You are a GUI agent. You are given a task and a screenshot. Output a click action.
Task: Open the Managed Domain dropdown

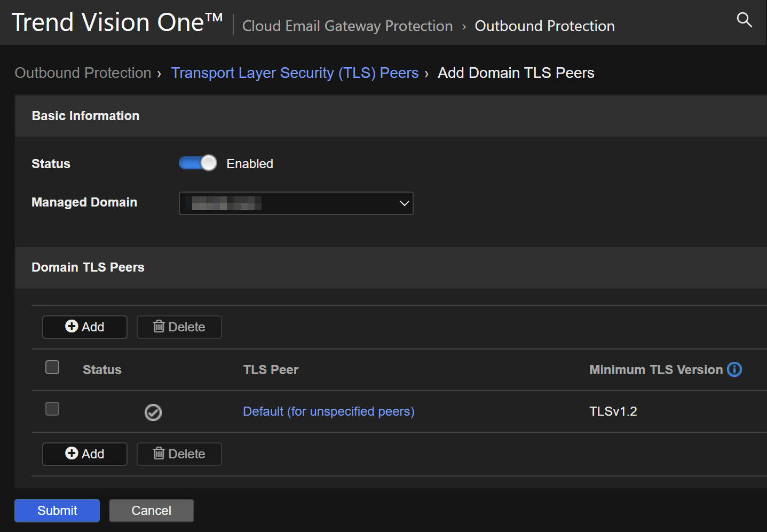pyautogui.click(x=296, y=203)
